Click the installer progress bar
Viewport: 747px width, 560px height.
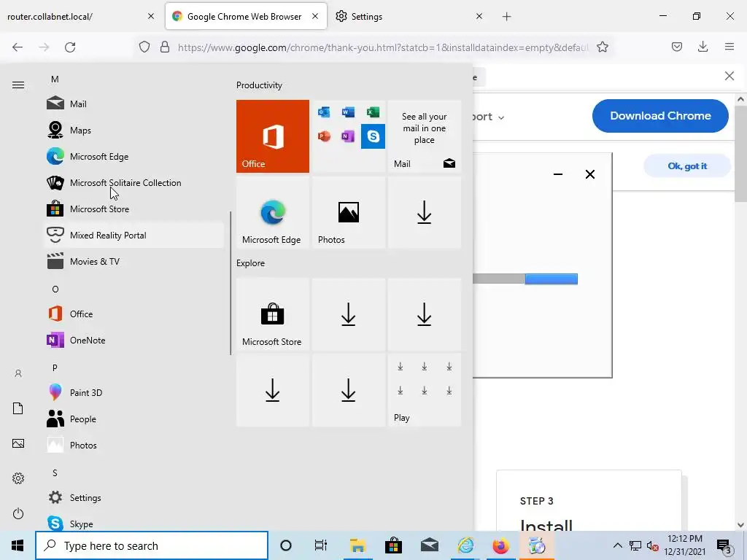click(525, 279)
